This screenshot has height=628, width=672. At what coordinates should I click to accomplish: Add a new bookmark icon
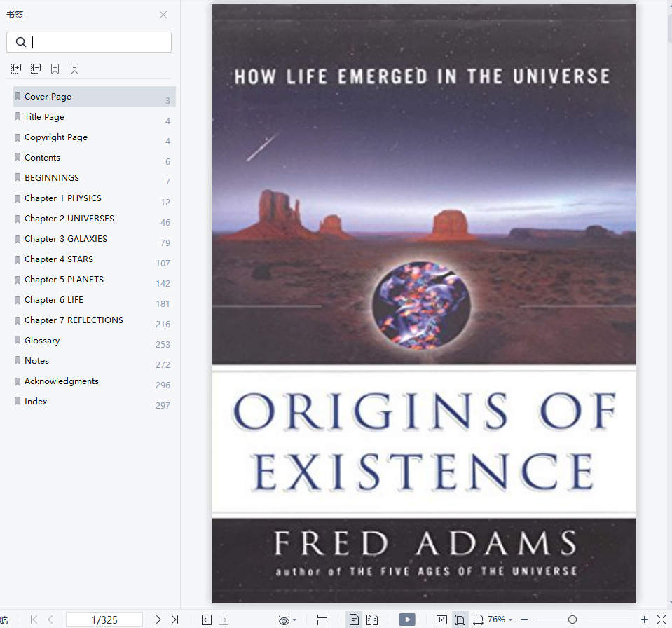pyautogui.click(x=55, y=69)
